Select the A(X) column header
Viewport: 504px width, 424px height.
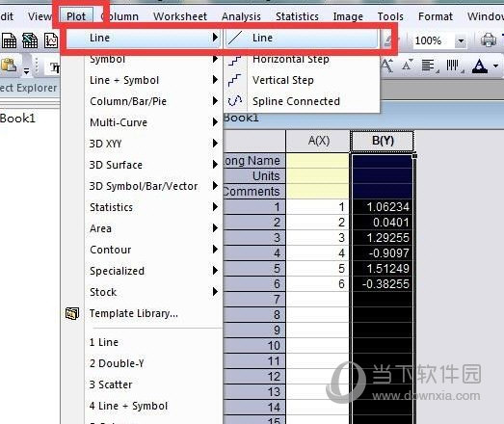pos(318,141)
